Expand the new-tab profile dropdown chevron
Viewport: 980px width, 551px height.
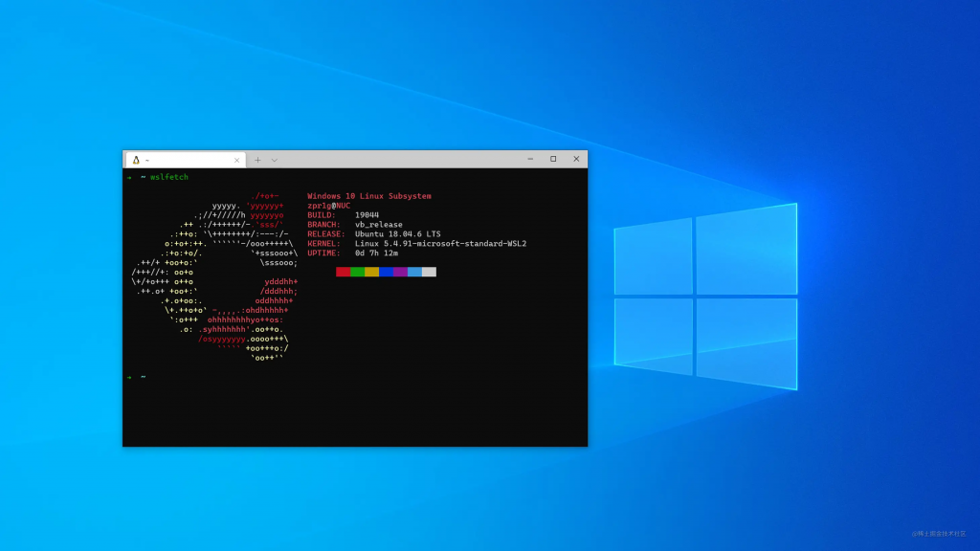275,161
